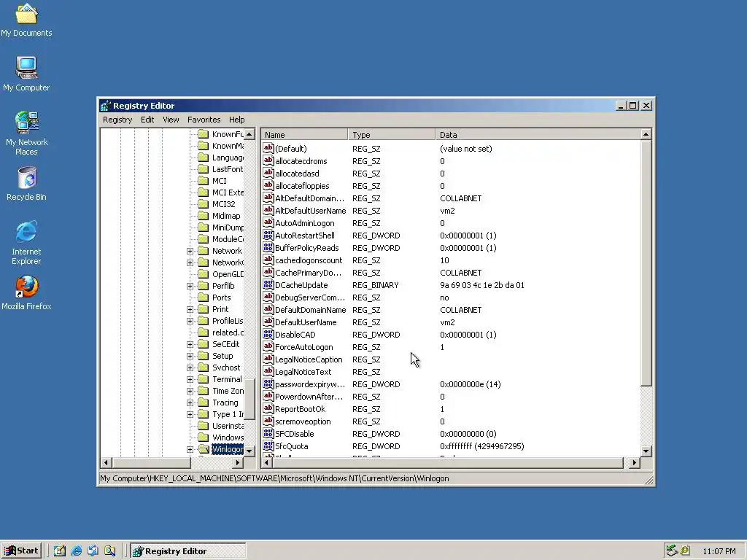The height and width of the screenshot is (560, 747).
Task: Click the fourth quick launch icon with magnifier
Action: [109, 551]
